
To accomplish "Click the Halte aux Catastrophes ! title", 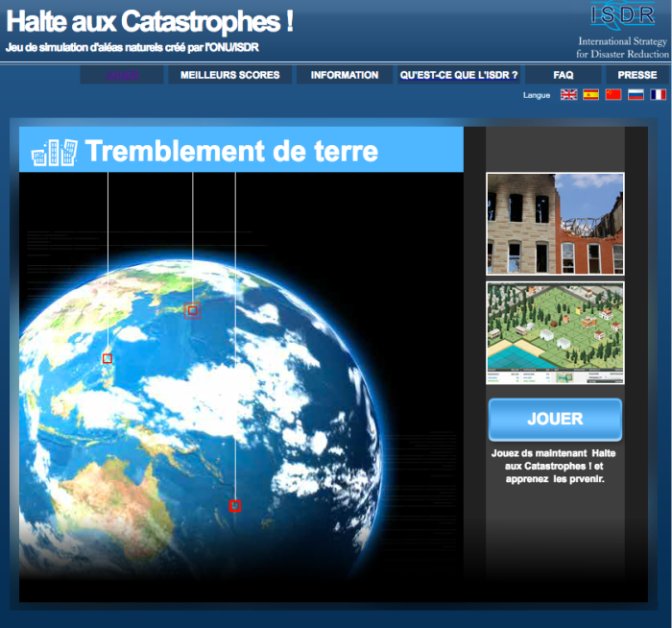I will (151, 22).
